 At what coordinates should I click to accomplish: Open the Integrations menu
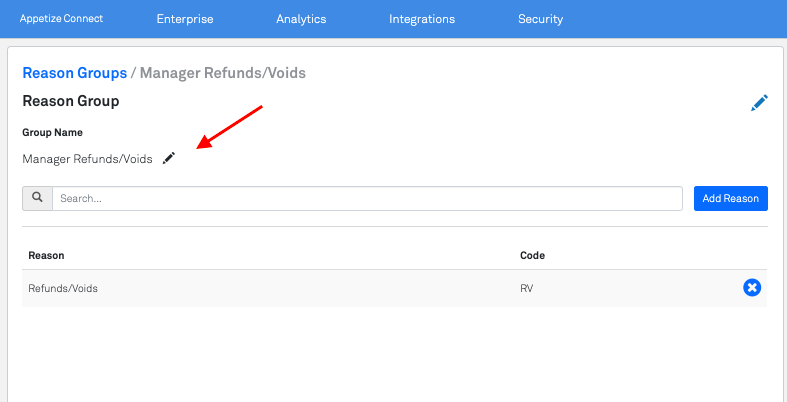pos(422,19)
